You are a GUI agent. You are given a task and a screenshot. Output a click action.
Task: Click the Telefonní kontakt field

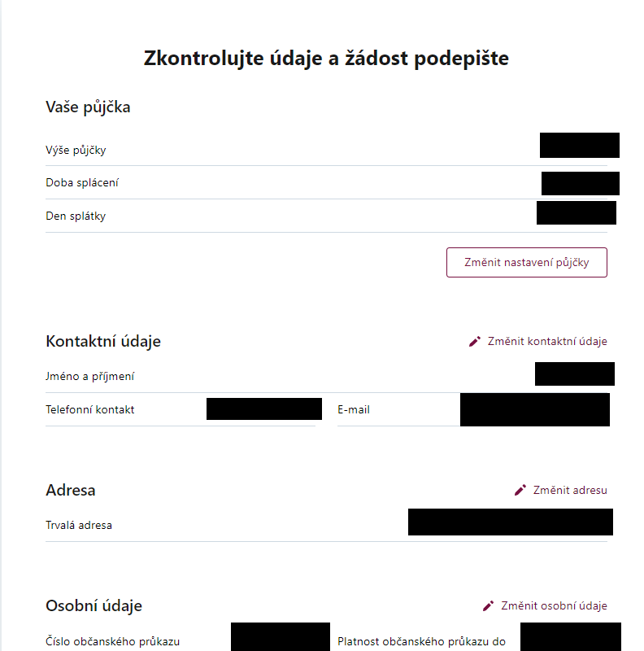(263, 408)
